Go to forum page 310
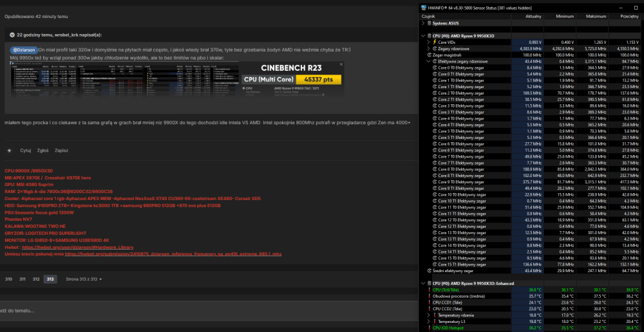 (8, 279)
